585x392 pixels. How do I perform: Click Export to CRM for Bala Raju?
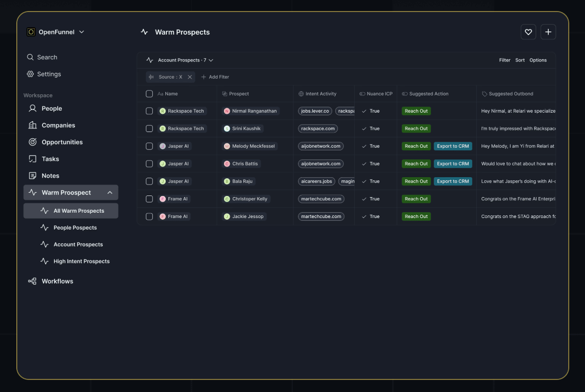453,181
